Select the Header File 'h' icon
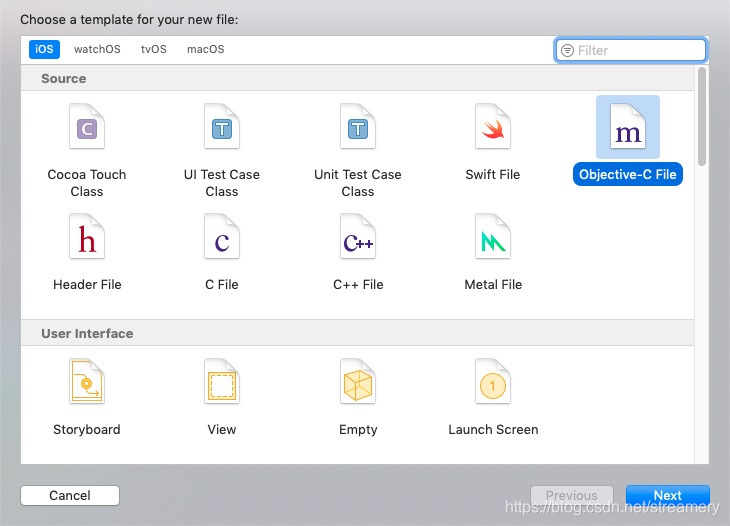The width and height of the screenshot is (730, 526). coord(87,236)
